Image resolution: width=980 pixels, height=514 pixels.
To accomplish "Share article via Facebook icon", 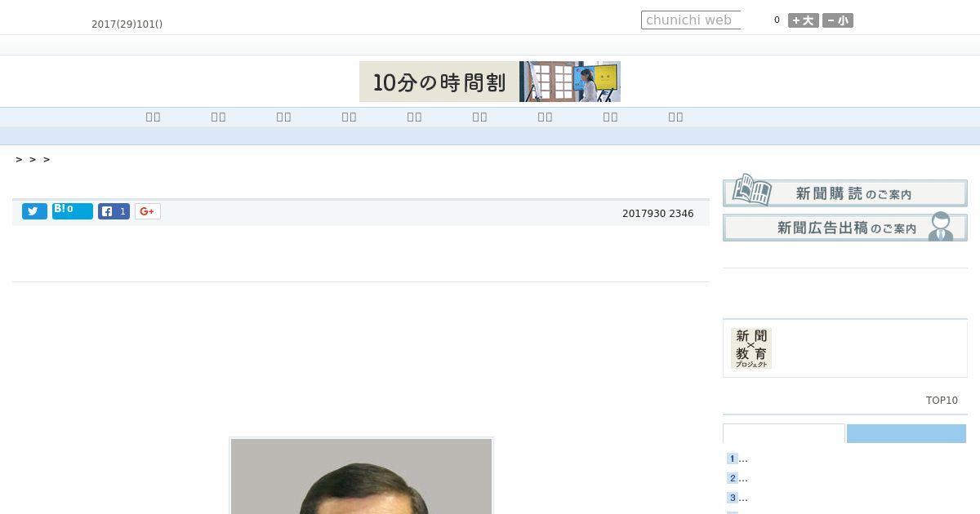I will pos(114,211).
